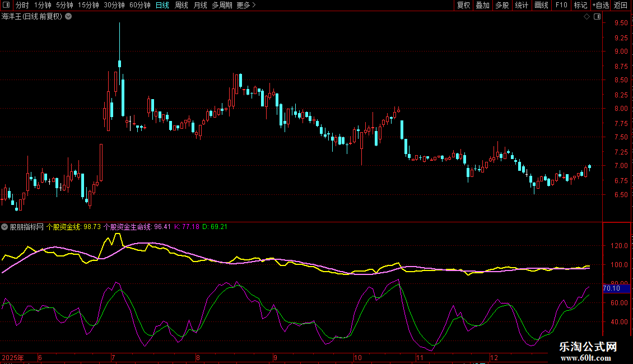
Task: Expand the 股朋指标网 indicator dropdown arrow
Action: point(5,227)
